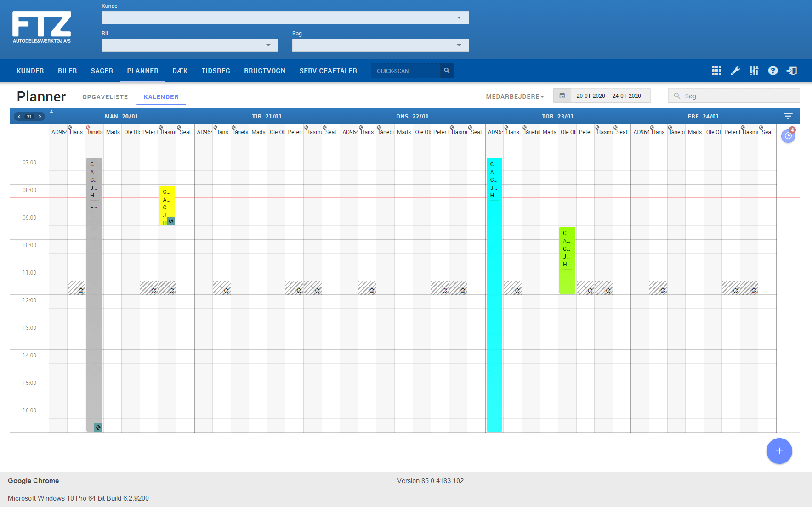Click the calendar date picker icon
The image size is (812, 507).
[562, 96]
